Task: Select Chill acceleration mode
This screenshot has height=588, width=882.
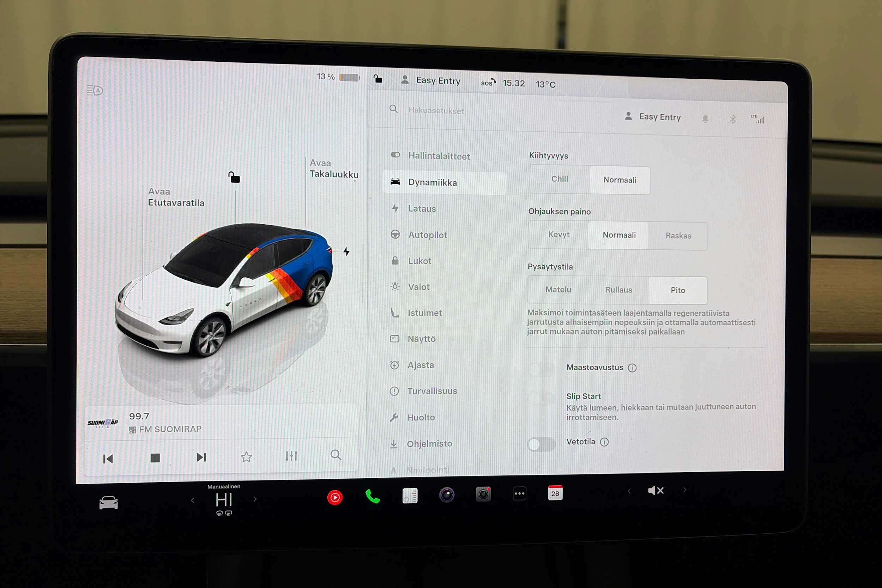Action: (559, 179)
